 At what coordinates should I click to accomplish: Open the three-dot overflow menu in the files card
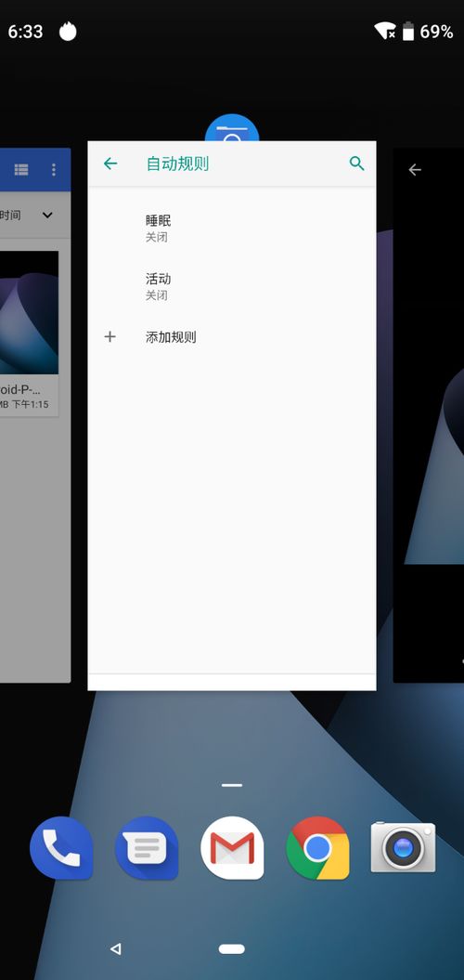tap(54, 169)
